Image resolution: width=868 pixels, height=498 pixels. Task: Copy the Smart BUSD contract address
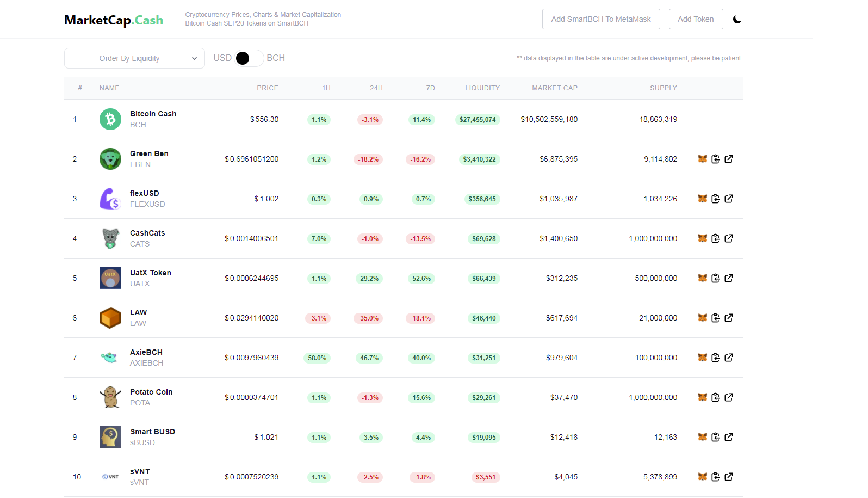[x=716, y=437]
